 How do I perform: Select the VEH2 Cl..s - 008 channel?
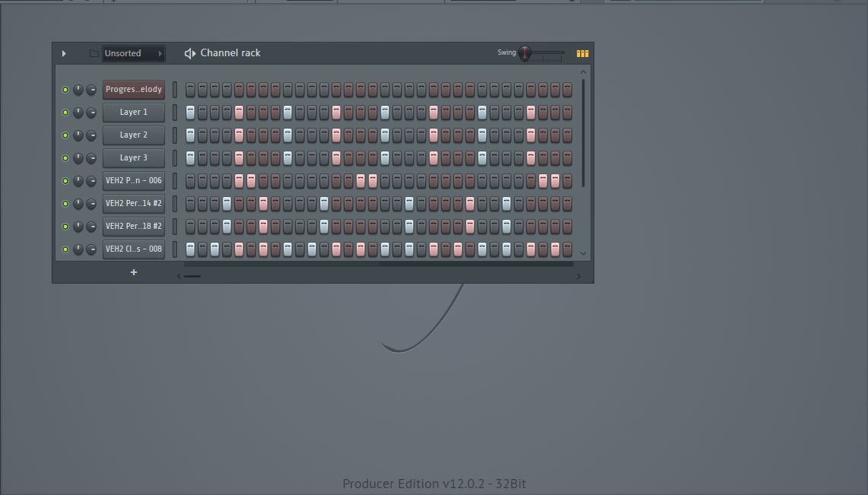(134, 249)
